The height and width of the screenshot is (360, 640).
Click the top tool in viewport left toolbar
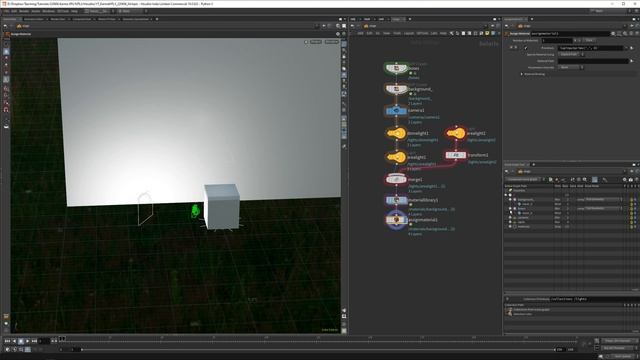pyautogui.click(x=6, y=44)
